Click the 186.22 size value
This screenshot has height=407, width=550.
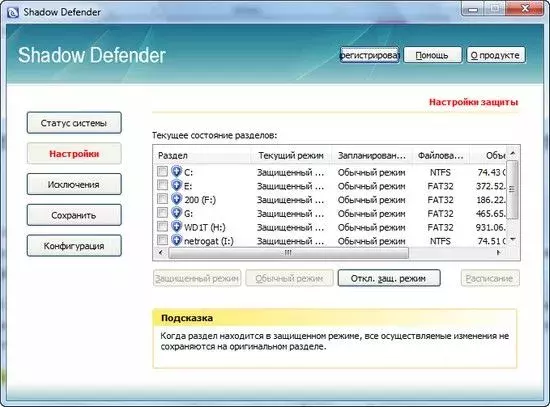(x=491, y=200)
